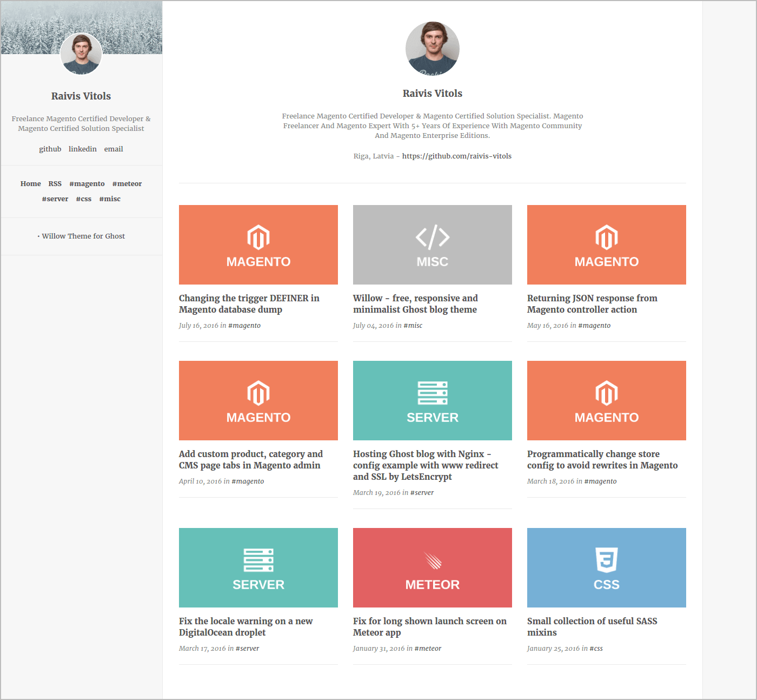Open the linkedin link in sidebar
The height and width of the screenshot is (700, 757).
(83, 149)
